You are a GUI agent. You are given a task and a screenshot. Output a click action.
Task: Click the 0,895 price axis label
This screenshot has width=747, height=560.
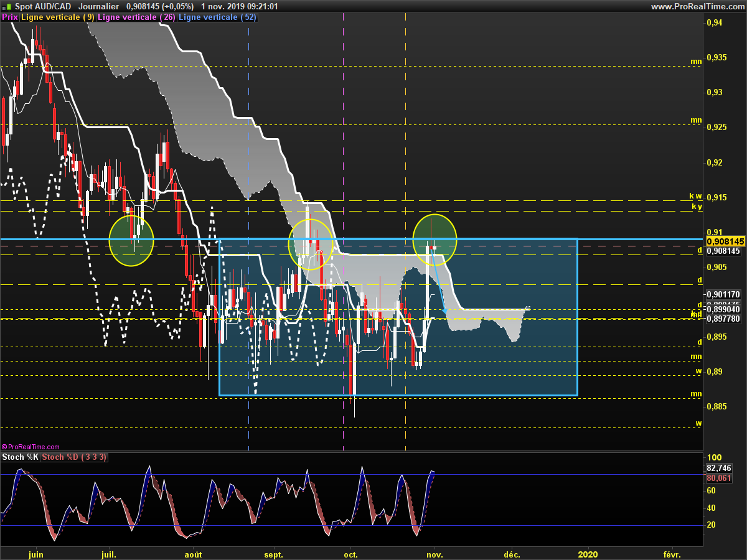pos(716,337)
